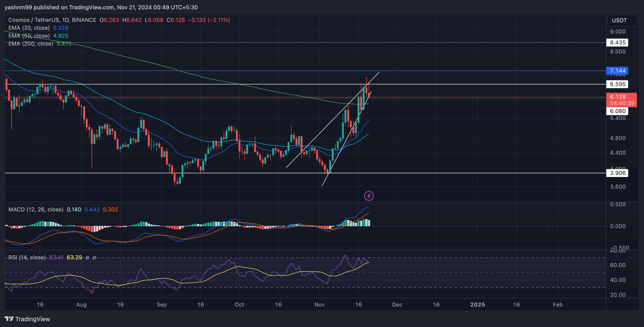The width and height of the screenshot is (644, 327).
Task: Click the RSI 60.00 axis value
Action: point(618,265)
